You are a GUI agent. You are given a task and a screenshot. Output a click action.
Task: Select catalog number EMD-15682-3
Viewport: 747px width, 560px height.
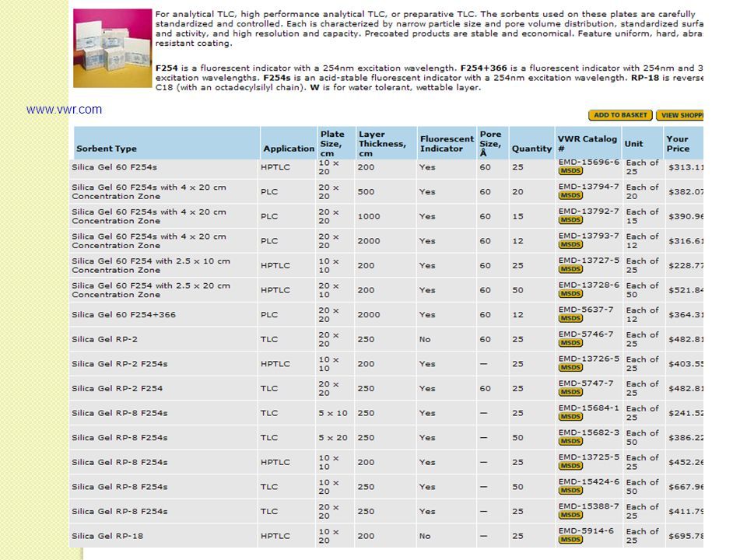click(589, 433)
